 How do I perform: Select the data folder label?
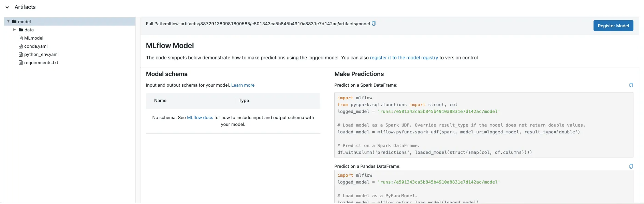click(x=29, y=30)
